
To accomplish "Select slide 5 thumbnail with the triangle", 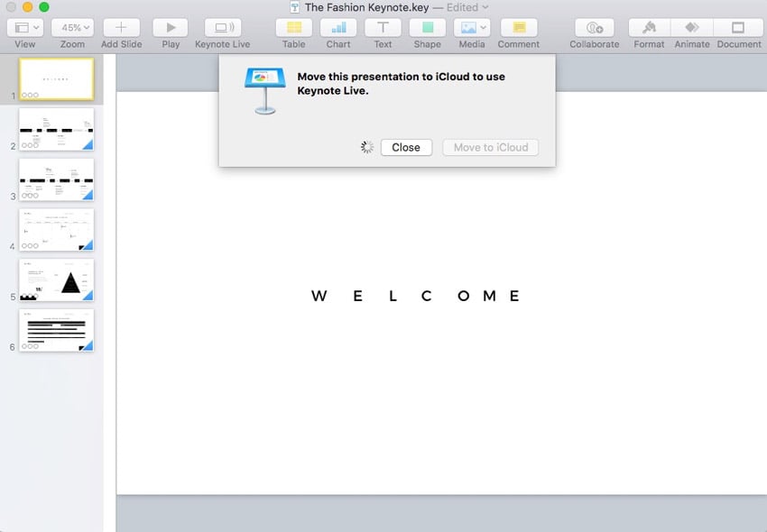I will pyautogui.click(x=56, y=280).
